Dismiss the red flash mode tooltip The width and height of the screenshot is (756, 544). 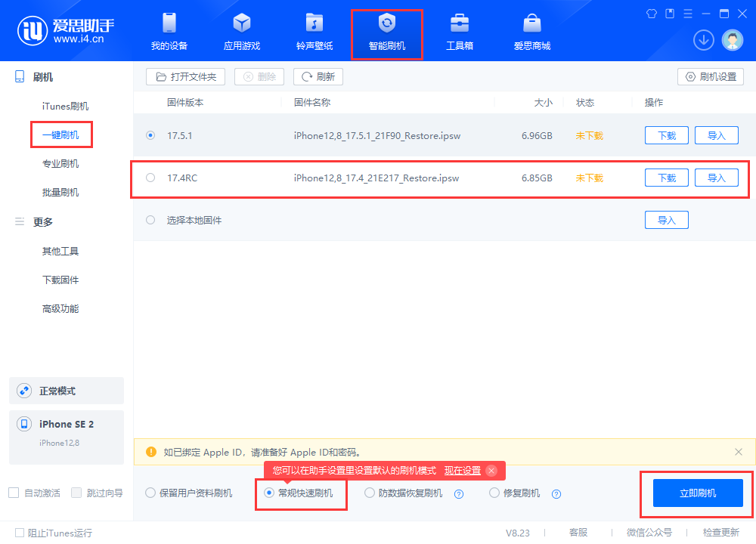click(491, 471)
